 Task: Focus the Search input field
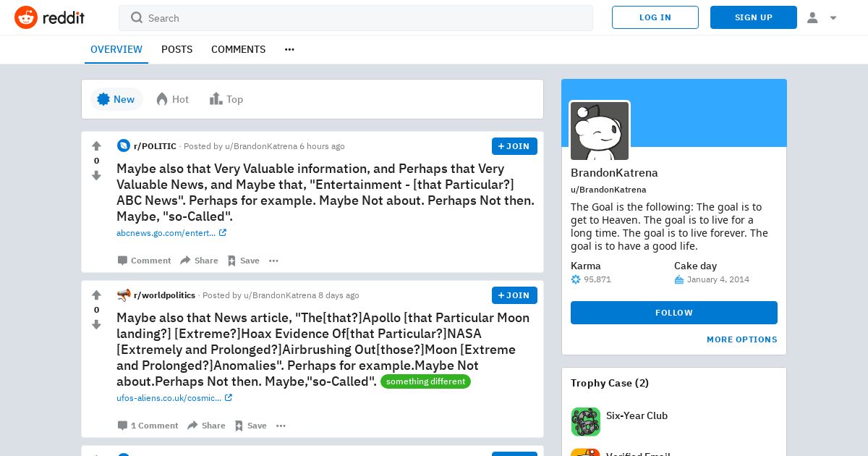(356, 17)
